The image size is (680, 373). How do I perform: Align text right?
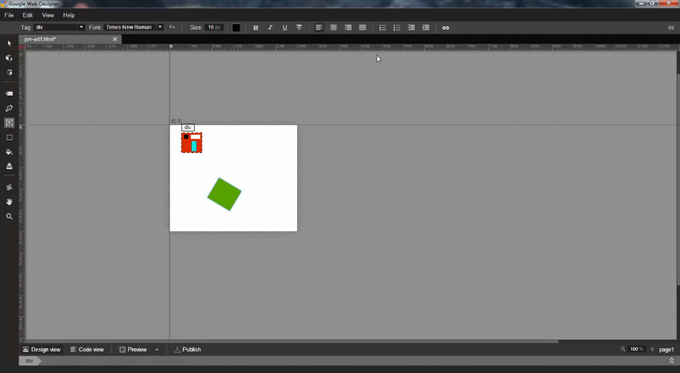[348, 28]
